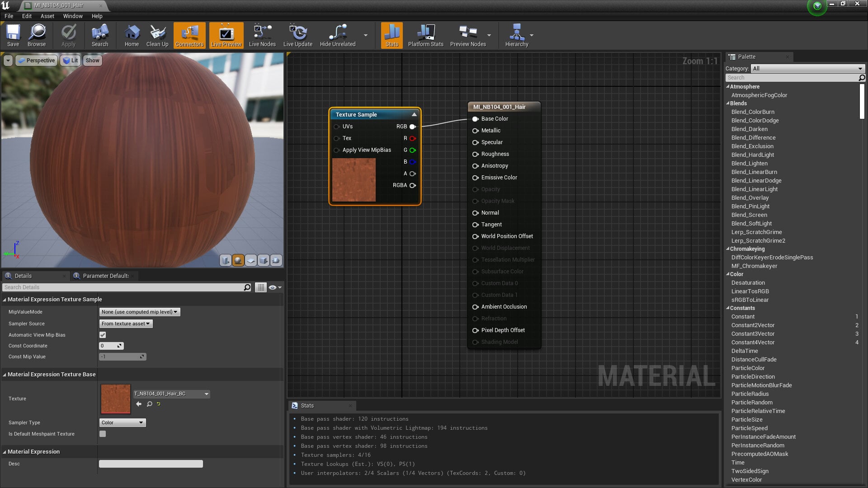Toggle the Lit view mode button
Screen dimensions: 868x488
pyautogui.click(x=70, y=61)
